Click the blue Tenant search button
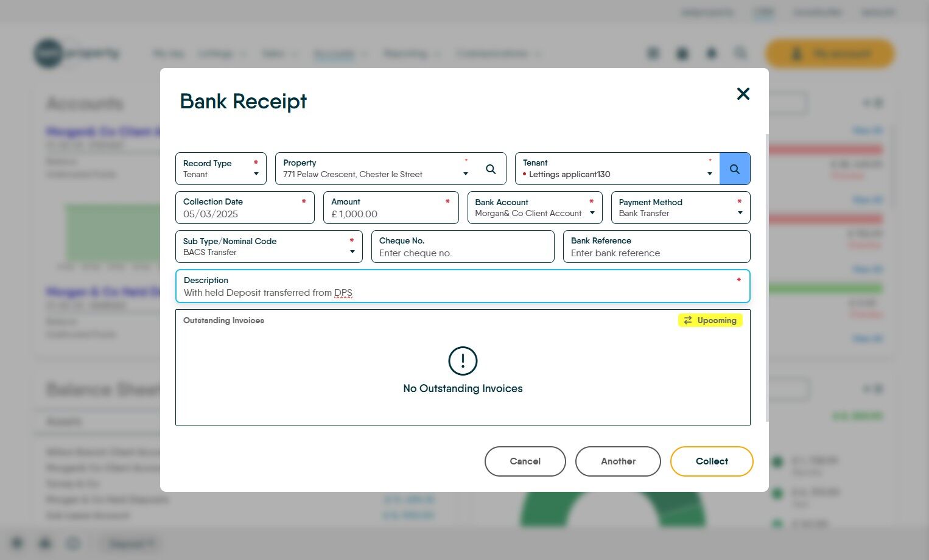Image resolution: width=929 pixels, height=560 pixels. (735, 169)
